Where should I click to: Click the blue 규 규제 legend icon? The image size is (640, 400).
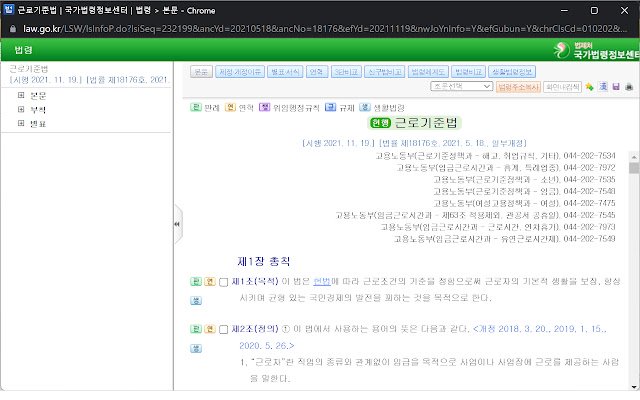pos(330,107)
